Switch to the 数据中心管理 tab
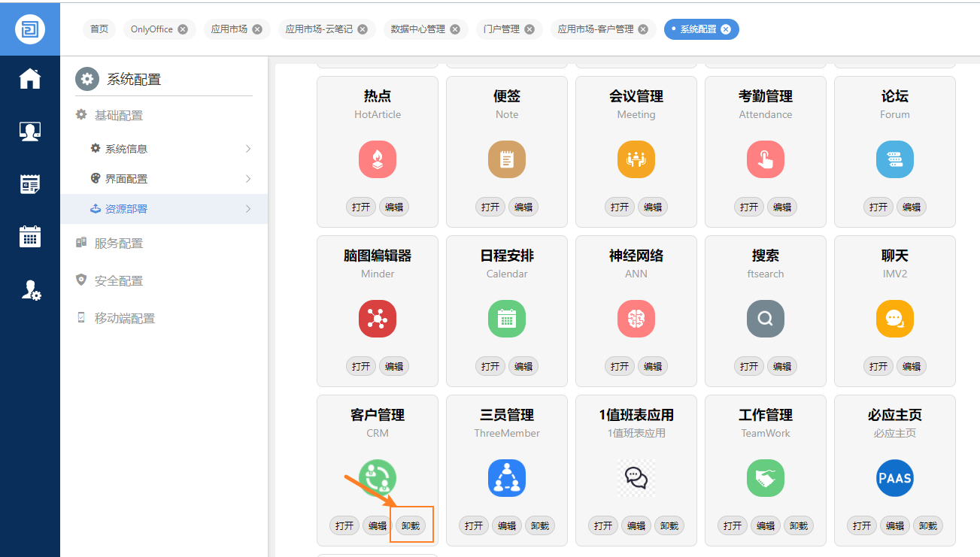Viewport: 980px width, 557px height. 418,29
